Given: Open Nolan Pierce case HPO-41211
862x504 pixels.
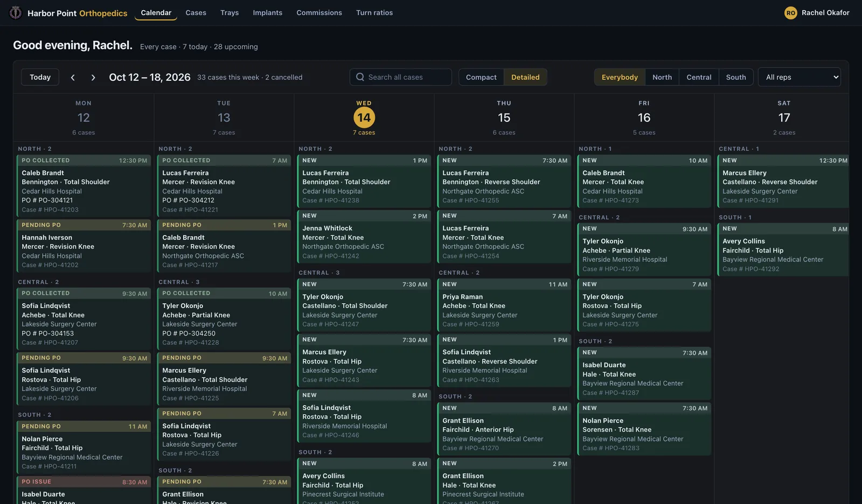Looking at the screenshot, I should pyautogui.click(x=84, y=447).
